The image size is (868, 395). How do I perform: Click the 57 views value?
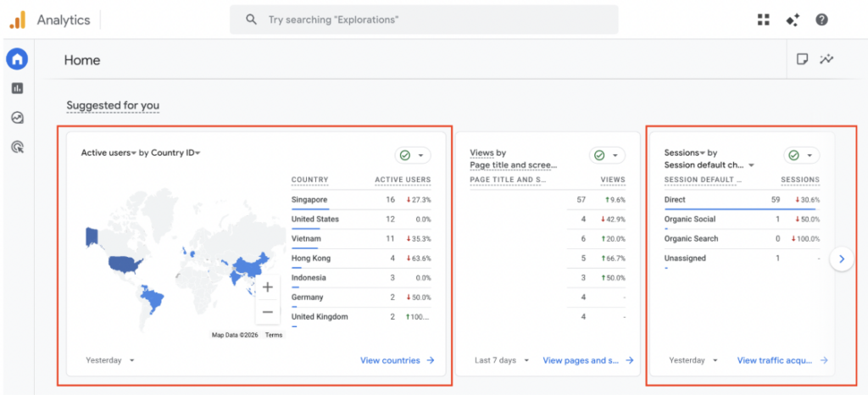(x=581, y=200)
